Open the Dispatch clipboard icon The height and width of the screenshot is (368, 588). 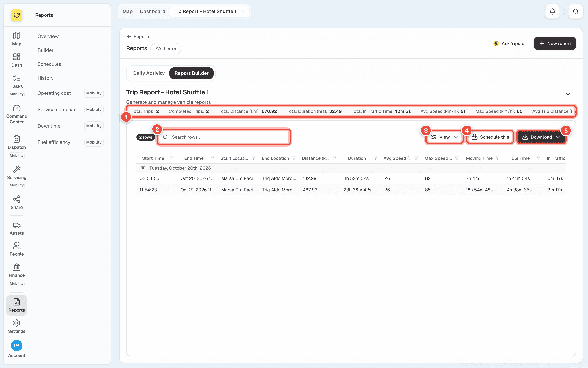click(17, 139)
